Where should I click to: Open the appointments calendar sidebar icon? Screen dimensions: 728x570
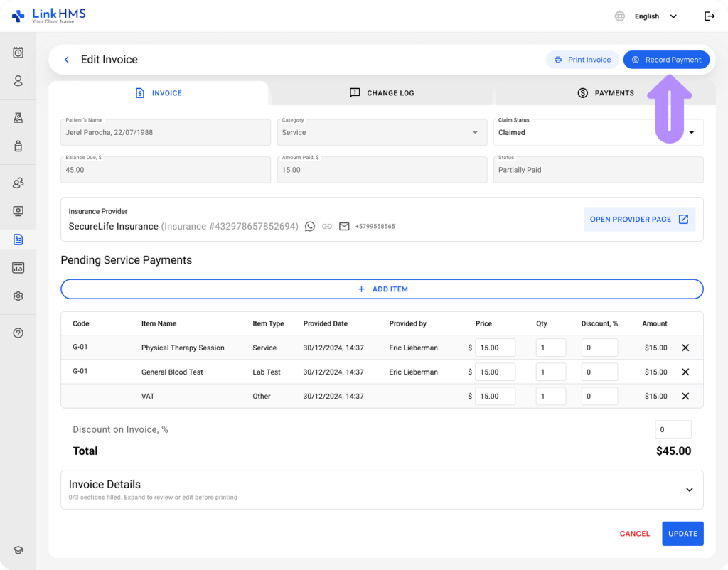click(x=18, y=53)
